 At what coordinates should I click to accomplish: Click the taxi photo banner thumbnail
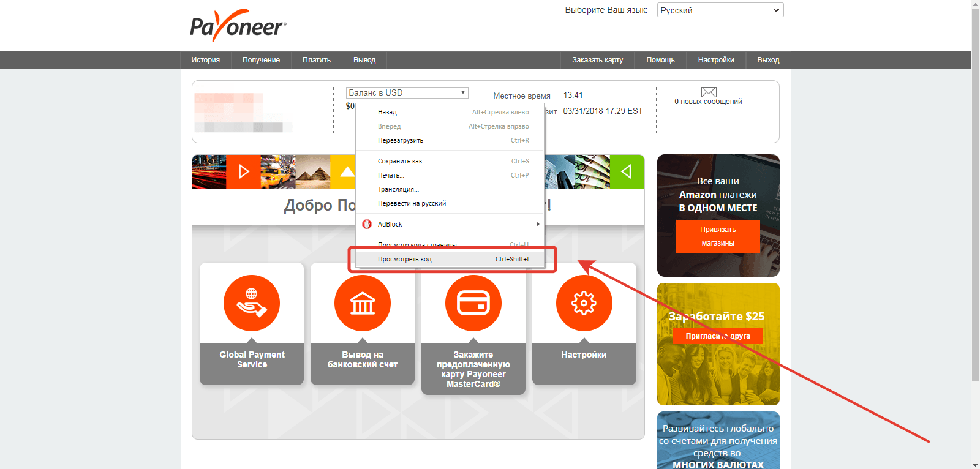278,171
